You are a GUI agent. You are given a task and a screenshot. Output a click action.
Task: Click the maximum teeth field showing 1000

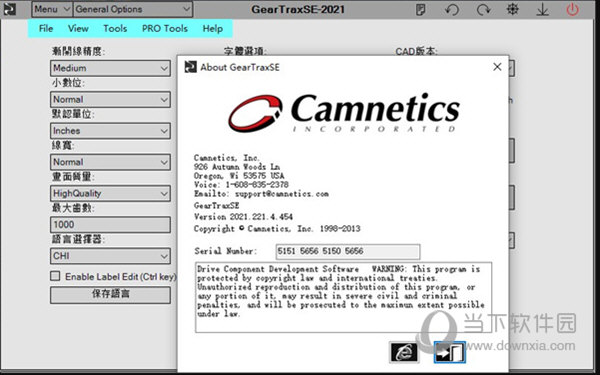pyautogui.click(x=110, y=225)
